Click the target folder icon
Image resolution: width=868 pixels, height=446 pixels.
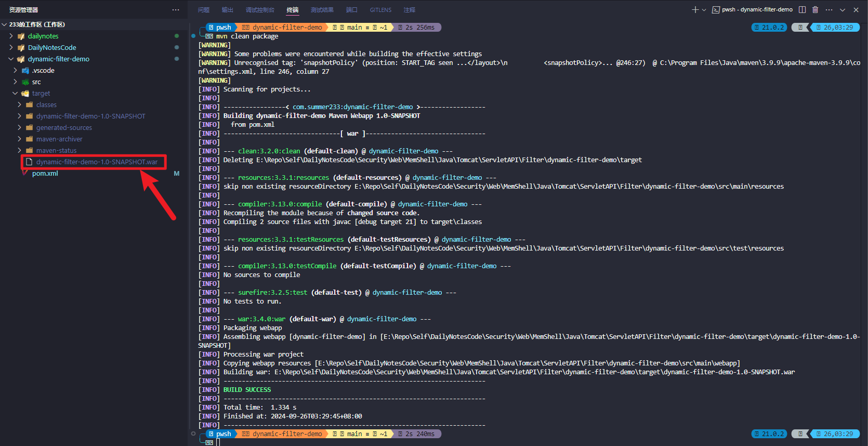coord(25,94)
